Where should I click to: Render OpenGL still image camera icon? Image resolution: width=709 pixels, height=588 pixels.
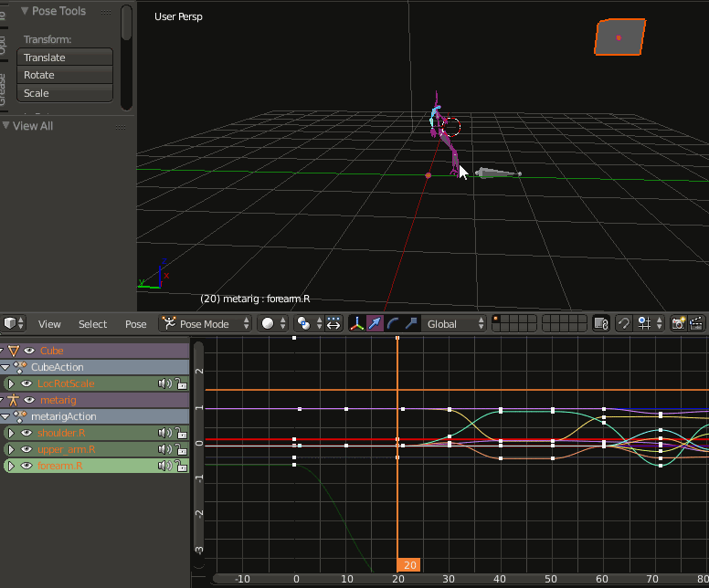pyautogui.click(x=678, y=323)
